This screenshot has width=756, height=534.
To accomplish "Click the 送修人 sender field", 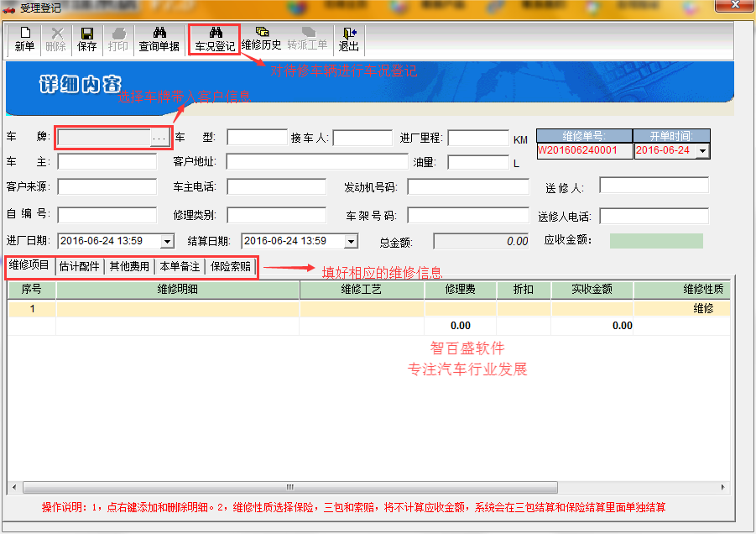I will (x=654, y=186).
